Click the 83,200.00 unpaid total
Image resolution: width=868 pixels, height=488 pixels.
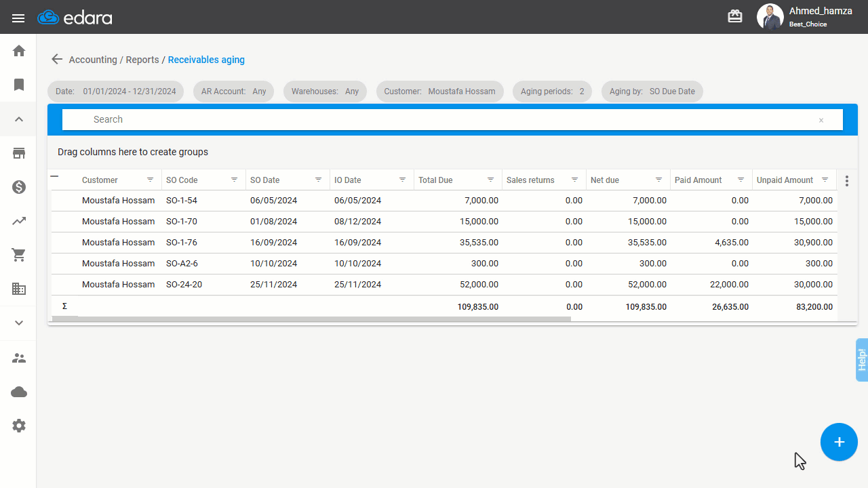(814, 307)
